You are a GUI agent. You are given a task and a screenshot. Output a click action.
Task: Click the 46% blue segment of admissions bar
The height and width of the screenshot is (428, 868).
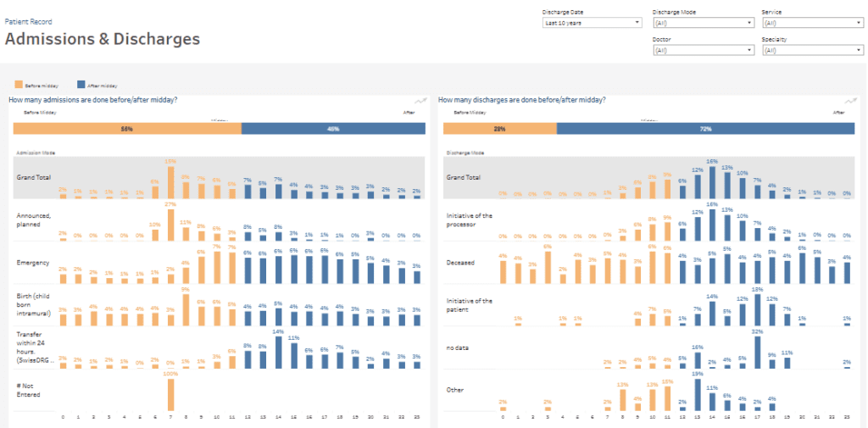(x=333, y=129)
